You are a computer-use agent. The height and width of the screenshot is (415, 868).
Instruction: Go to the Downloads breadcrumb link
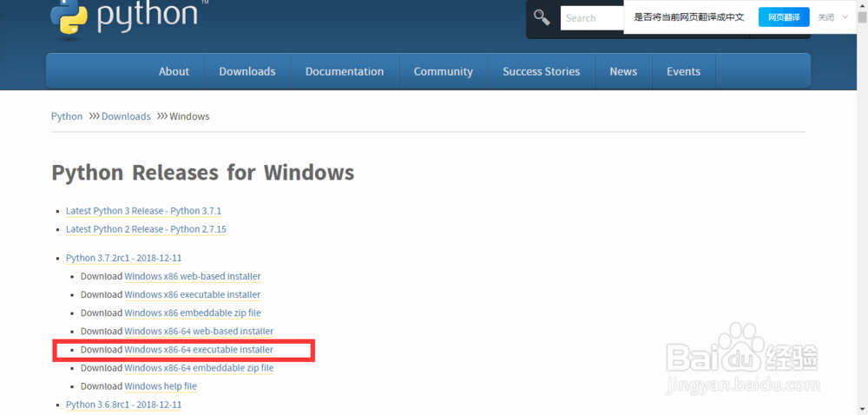126,116
